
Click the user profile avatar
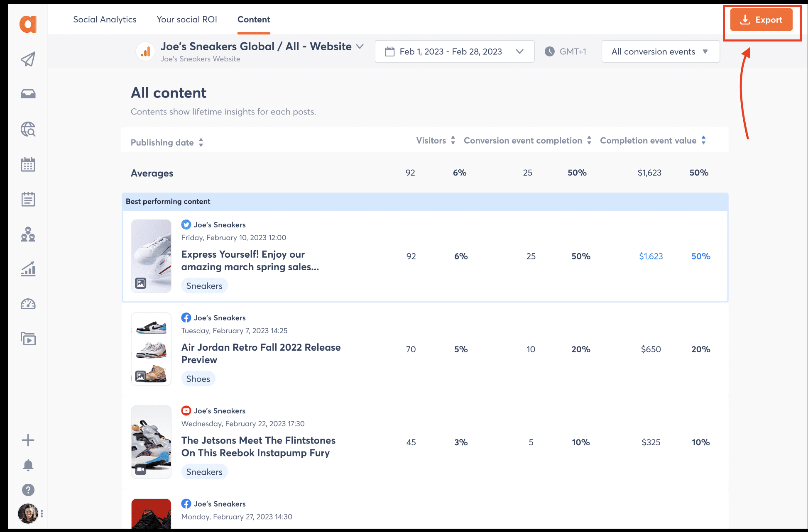point(28,514)
